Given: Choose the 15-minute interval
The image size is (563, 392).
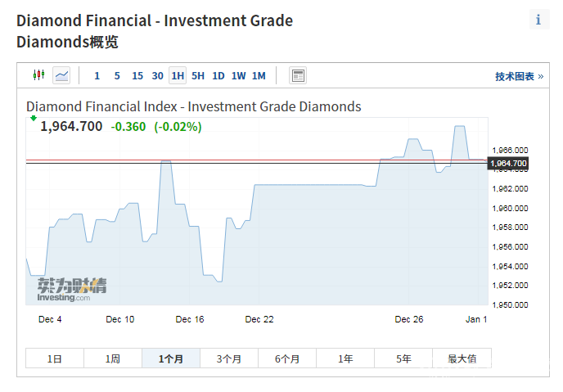Looking at the screenshot, I should click(x=137, y=76).
